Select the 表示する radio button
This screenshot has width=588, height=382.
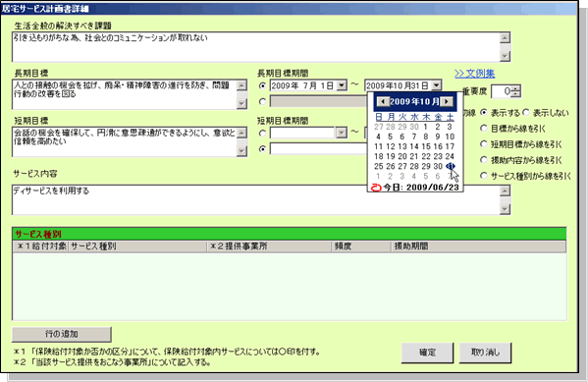click(x=484, y=113)
